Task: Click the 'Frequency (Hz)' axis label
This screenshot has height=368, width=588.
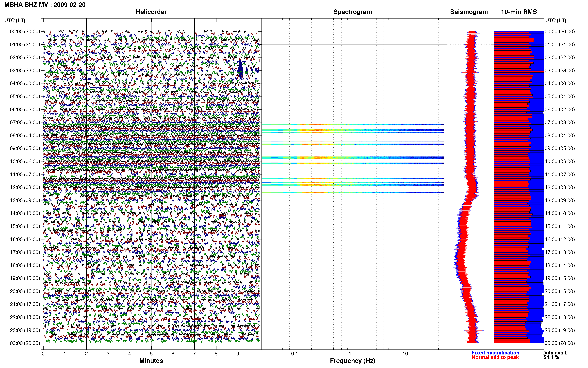Action: pyautogui.click(x=352, y=361)
